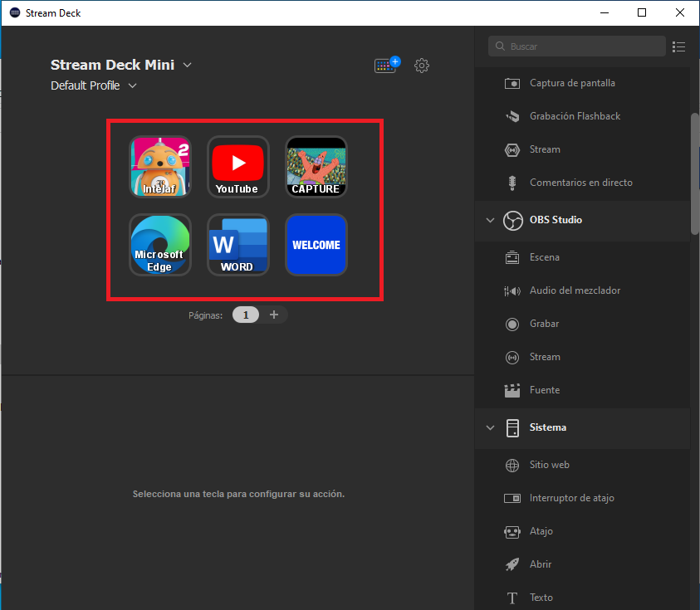The image size is (700, 610).
Task: Collapse the OBS Studio category
Action: click(490, 220)
